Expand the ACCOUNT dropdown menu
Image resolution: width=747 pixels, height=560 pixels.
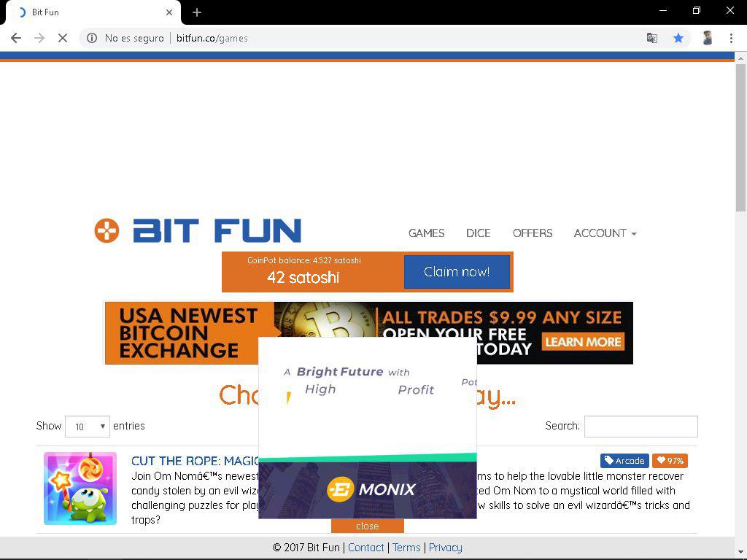pyautogui.click(x=605, y=233)
